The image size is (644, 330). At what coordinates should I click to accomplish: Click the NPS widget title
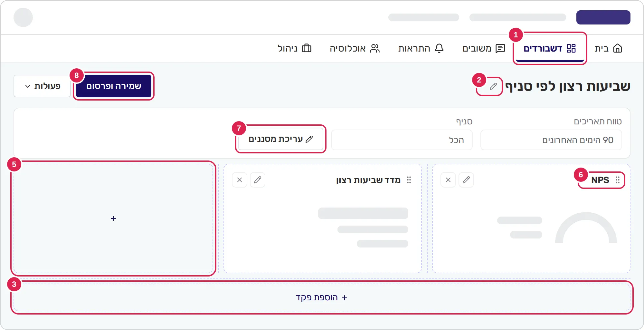[600, 180]
